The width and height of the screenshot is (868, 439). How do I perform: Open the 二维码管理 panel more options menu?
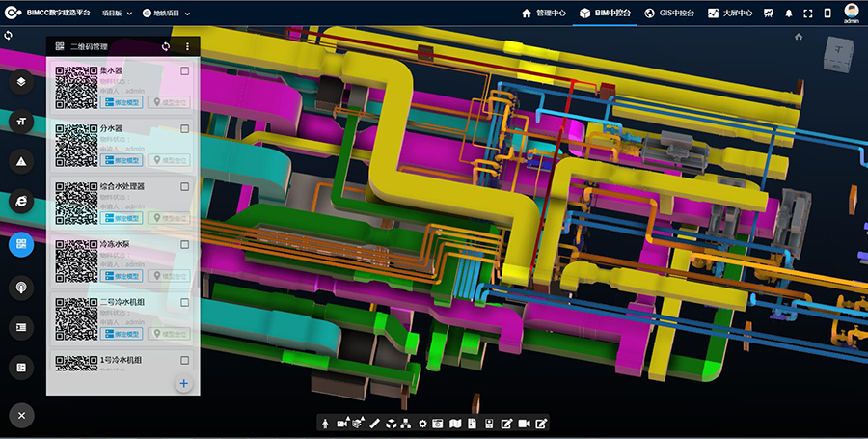(x=187, y=46)
